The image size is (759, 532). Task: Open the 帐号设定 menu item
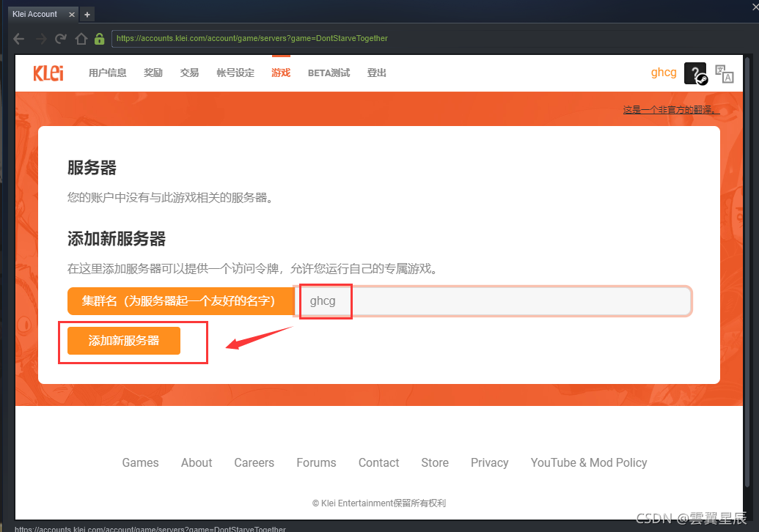[235, 73]
